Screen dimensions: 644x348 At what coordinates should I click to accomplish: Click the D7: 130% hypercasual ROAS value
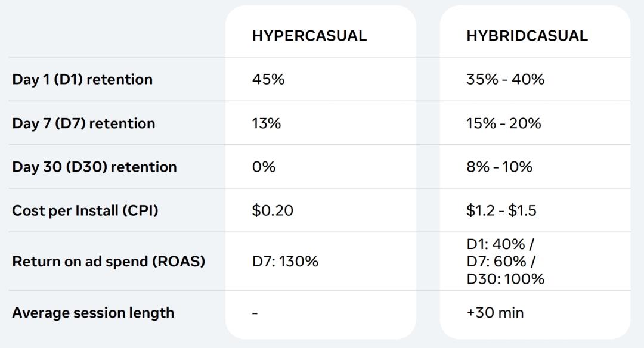[x=285, y=261]
